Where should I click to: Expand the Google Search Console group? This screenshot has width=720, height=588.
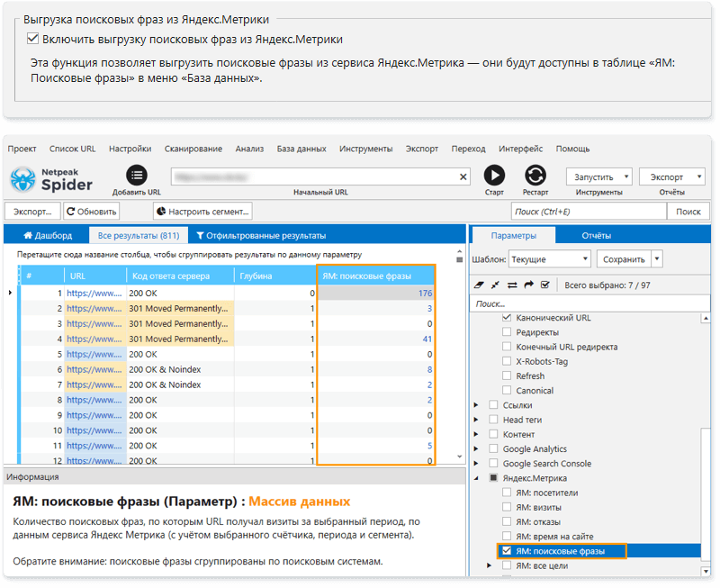point(476,463)
